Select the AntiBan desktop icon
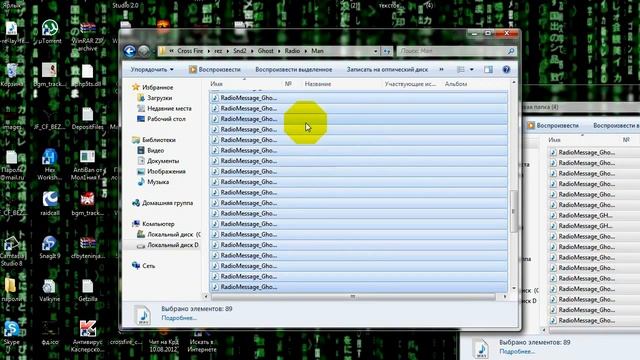 [x=87, y=165]
